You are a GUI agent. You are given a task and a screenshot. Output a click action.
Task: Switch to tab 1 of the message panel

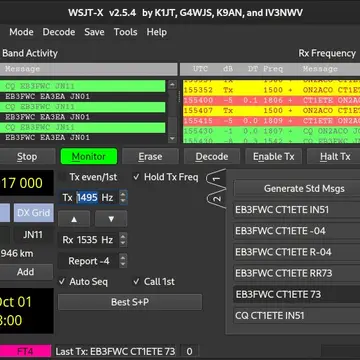point(216,179)
